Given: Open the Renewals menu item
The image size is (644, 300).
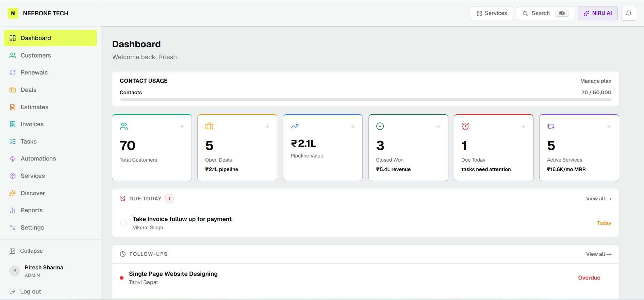Looking at the screenshot, I should pos(50,72).
